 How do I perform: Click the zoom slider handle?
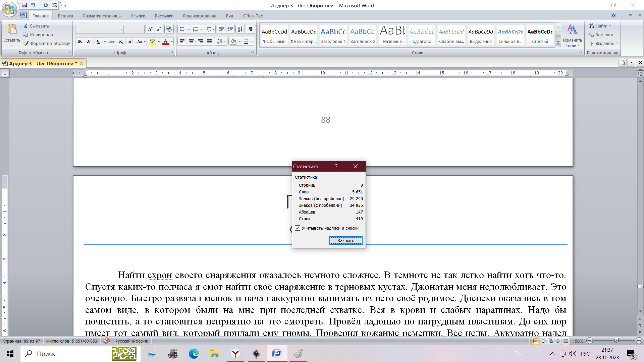[x=616, y=341]
